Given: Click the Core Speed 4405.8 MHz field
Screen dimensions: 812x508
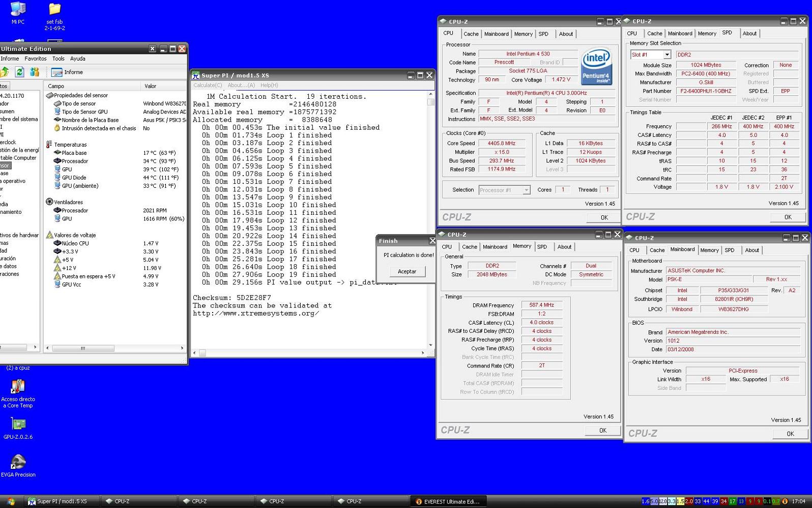Looking at the screenshot, I should [501, 144].
